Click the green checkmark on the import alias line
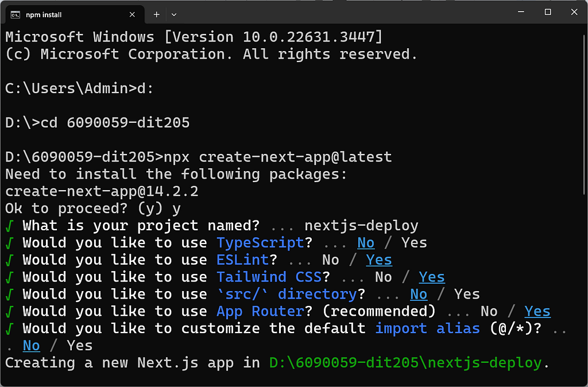Image resolution: width=588 pixels, height=387 pixels. [10, 329]
